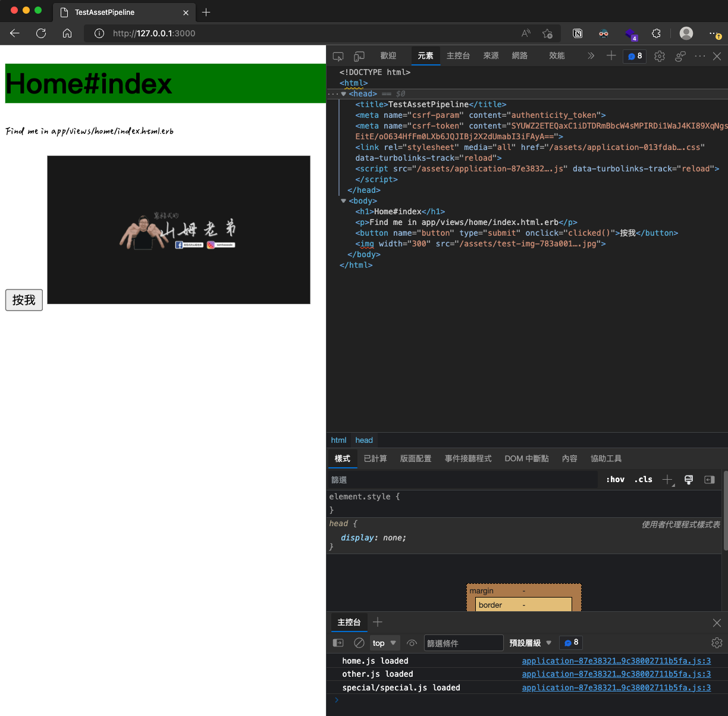Select the 主控台 drawer tab
Screen dimensions: 728x716
click(x=349, y=623)
